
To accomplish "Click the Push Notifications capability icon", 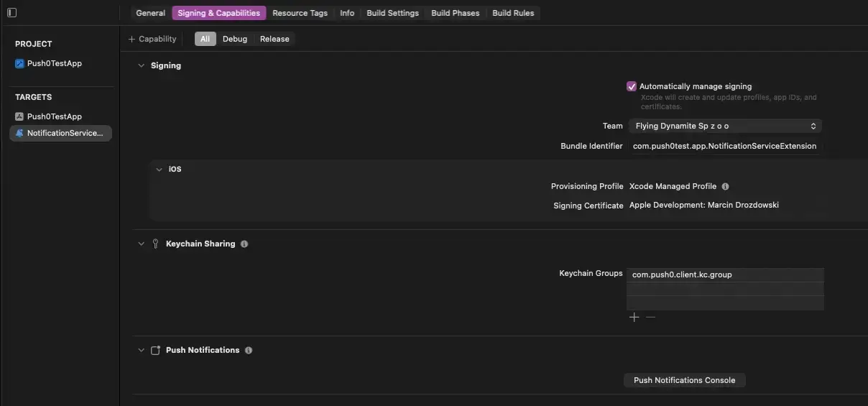I will coord(155,350).
